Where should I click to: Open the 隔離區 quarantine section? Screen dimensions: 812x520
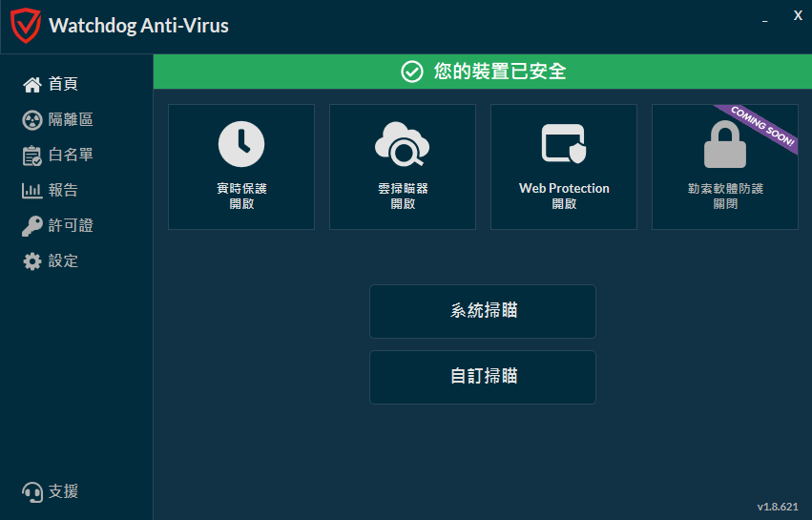click(x=71, y=119)
